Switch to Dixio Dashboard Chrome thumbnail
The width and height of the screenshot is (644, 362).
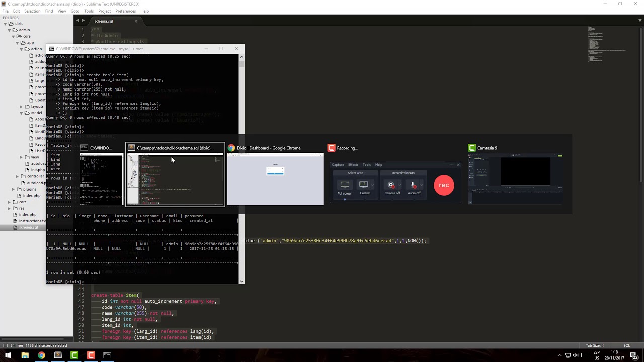coord(275,174)
